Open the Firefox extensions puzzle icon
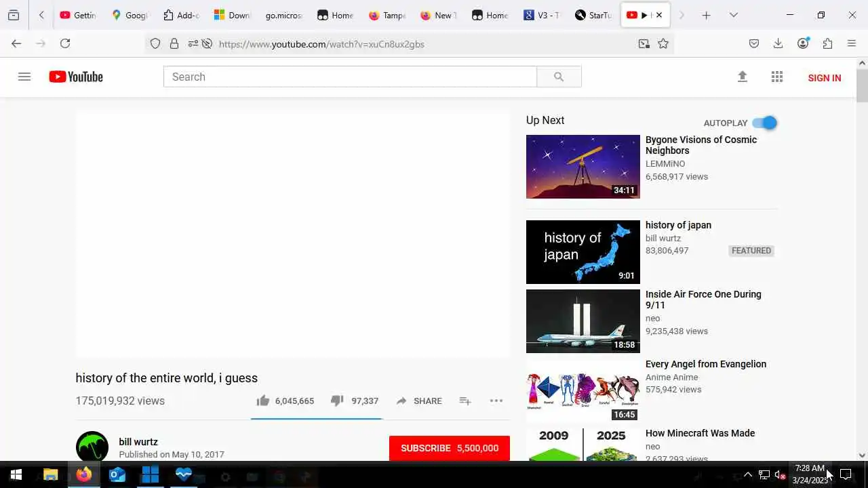Image resolution: width=868 pixels, height=488 pixels. pos(827,43)
